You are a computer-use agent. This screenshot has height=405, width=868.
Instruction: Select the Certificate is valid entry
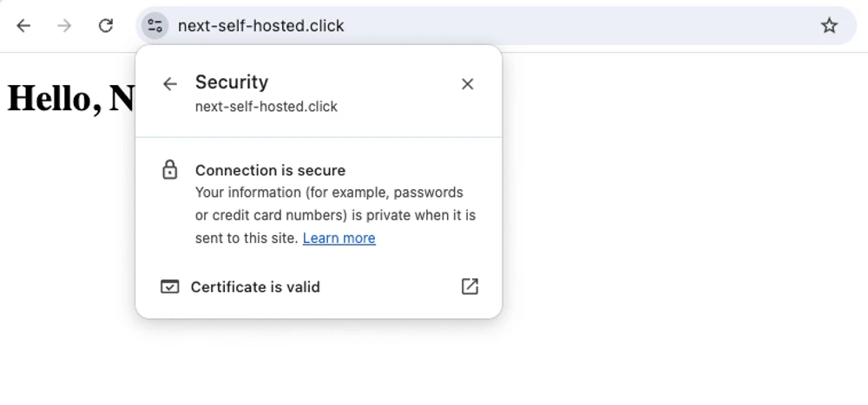pyautogui.click(x=255, y=287)
